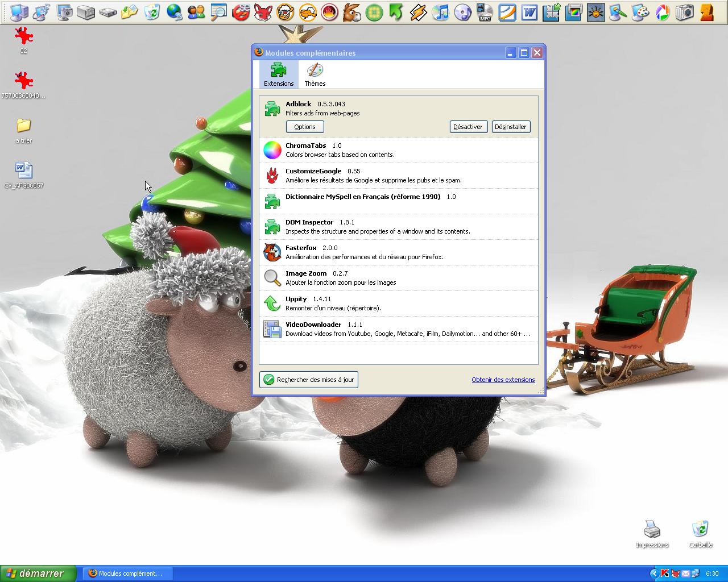Launch Microsoft Word from the top toolbar
The image size is (728, 582).
[x=530, y=12]
